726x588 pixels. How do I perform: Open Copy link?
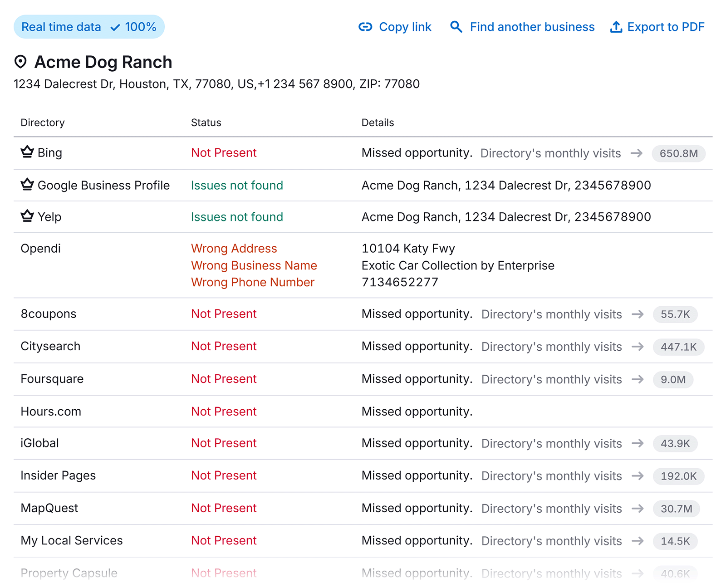(x=405, y=27)
